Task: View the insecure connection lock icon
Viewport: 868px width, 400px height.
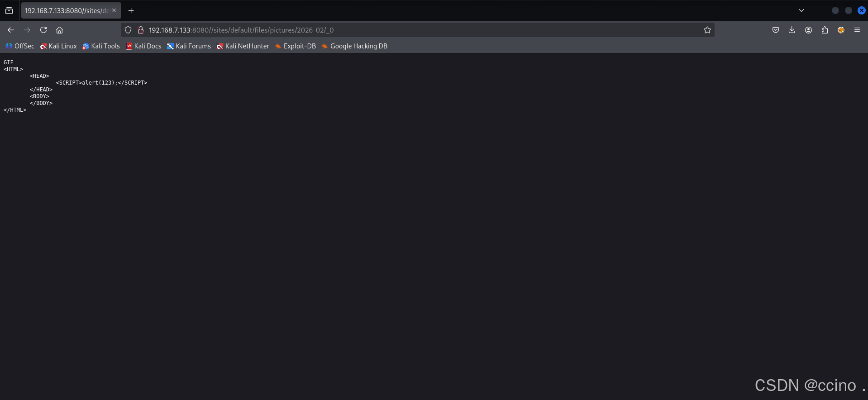Action: coord(141,30)
